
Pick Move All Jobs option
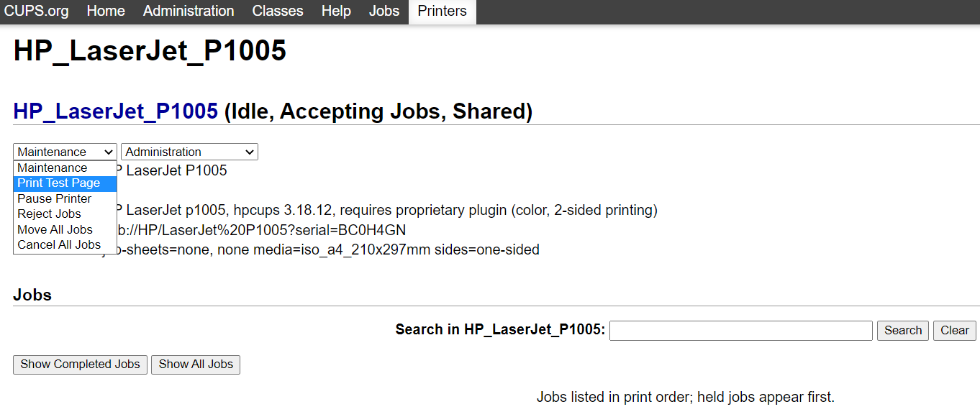[55, 230]
